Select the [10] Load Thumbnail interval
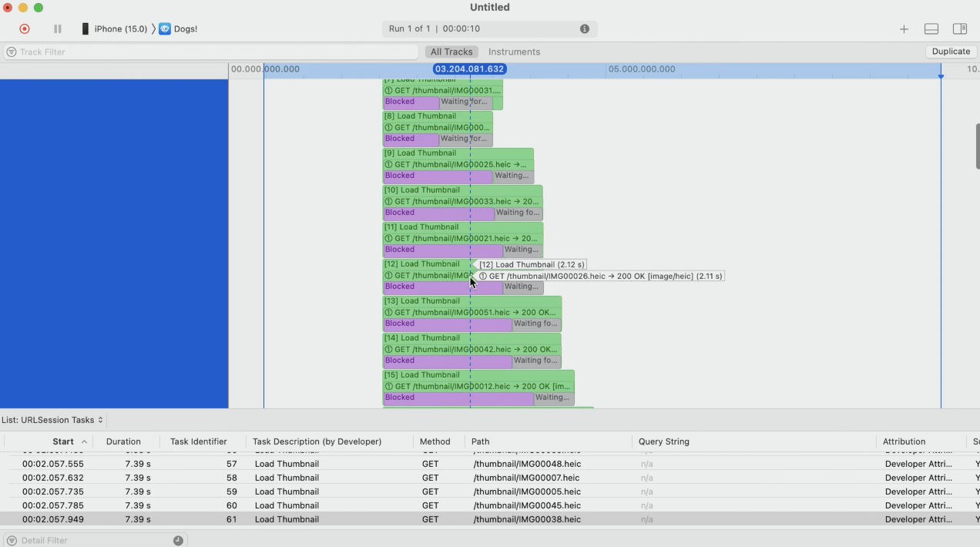 [x=462, y=190]
